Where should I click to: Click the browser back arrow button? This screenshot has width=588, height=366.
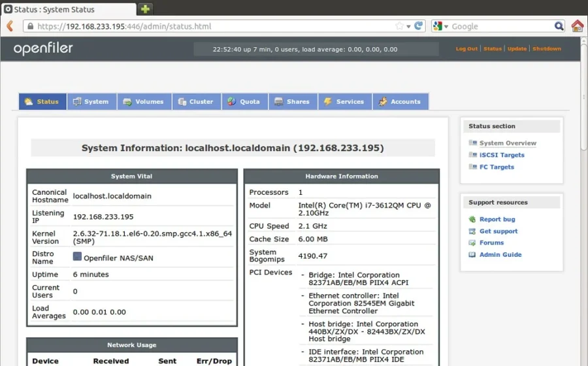tap(10, 26)
